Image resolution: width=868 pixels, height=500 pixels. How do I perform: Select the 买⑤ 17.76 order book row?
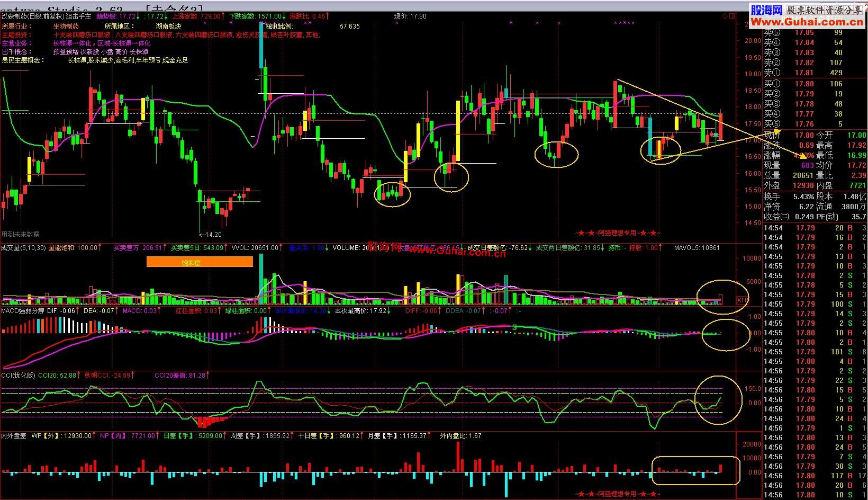815,124
